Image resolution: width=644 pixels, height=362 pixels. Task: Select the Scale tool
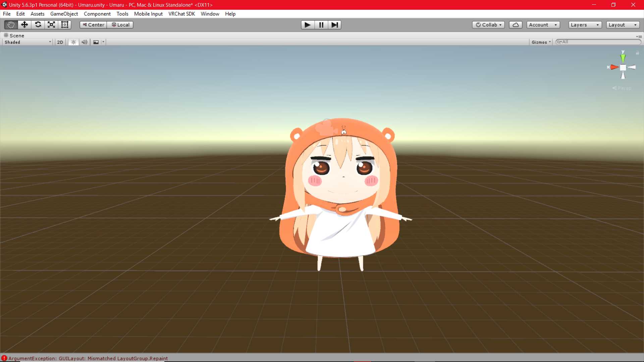pyautogui.click(x=51, y=25)
